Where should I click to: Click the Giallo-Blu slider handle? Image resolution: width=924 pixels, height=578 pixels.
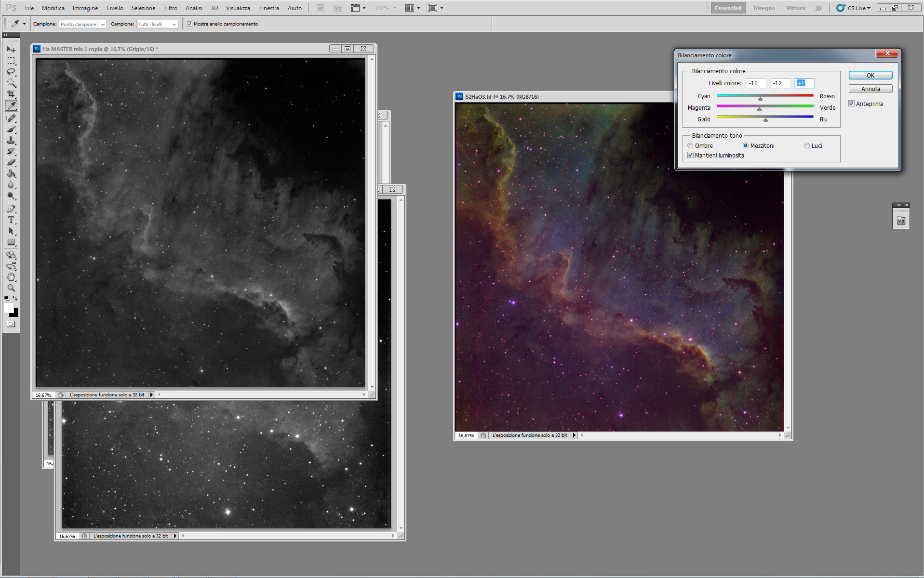coord(765,120)
